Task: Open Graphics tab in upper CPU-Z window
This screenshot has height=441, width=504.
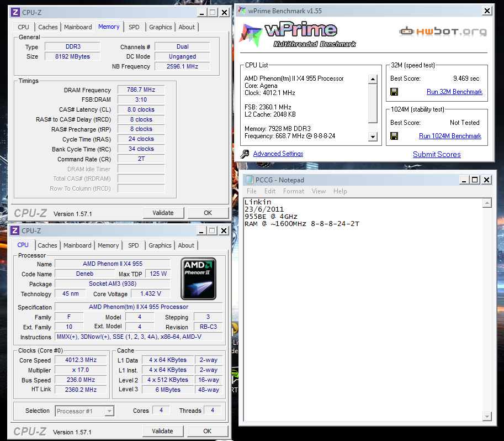Action: 160,28
